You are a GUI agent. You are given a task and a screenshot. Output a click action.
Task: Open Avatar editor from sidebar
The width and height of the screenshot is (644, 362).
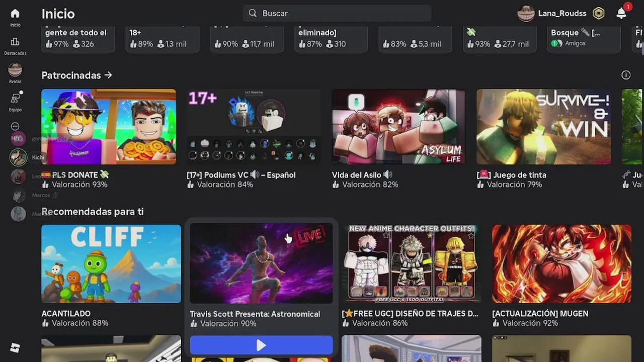(x=15, y=70)
